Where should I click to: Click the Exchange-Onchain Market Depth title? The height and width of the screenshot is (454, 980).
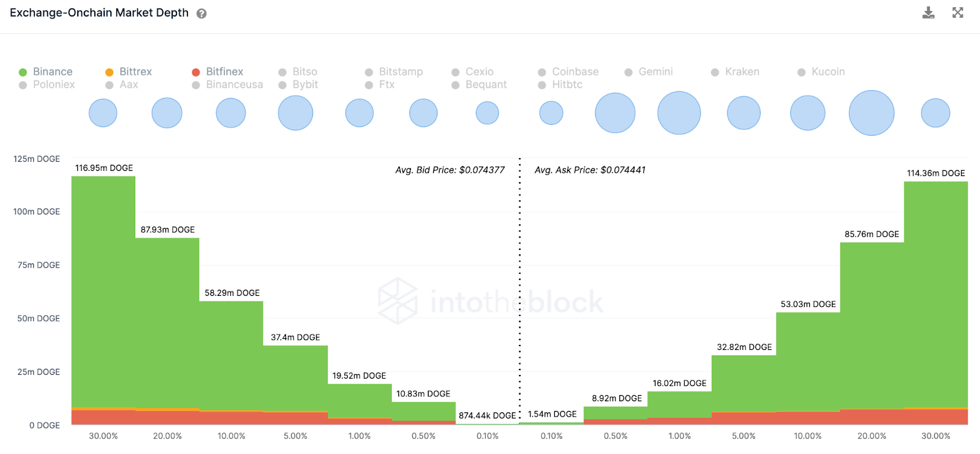99,13
